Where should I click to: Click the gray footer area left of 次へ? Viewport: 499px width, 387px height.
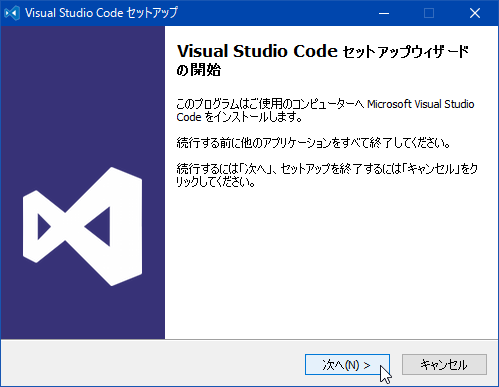[x=152, y=363]
